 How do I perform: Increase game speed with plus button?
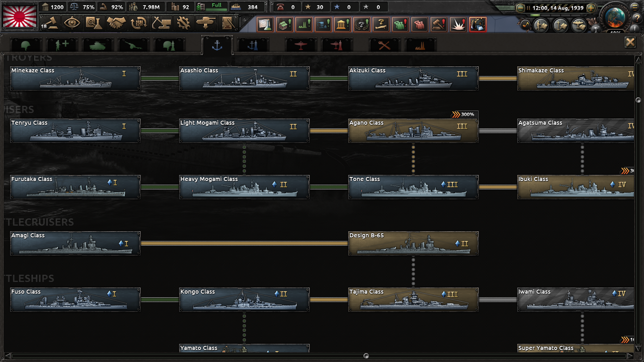[591, 8]
